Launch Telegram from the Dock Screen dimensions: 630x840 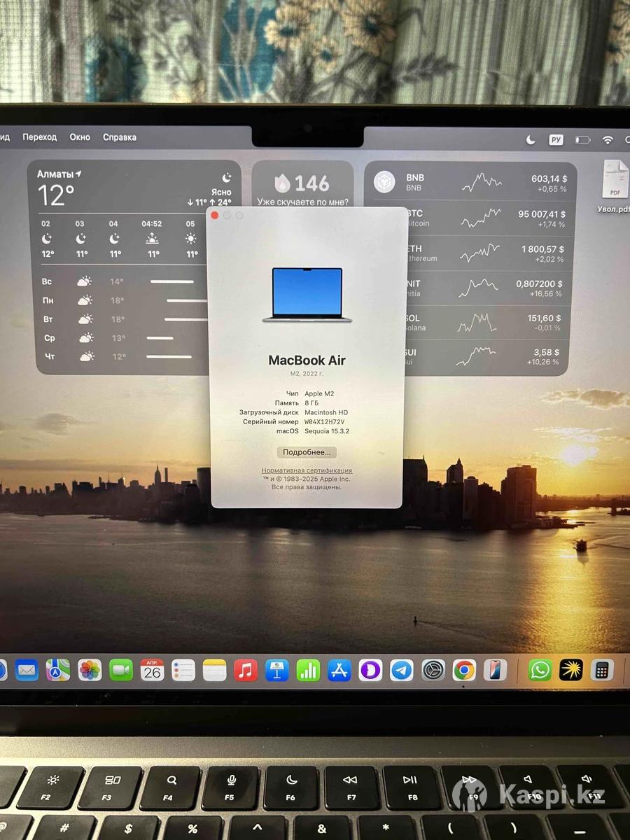(x=402, y=670)
